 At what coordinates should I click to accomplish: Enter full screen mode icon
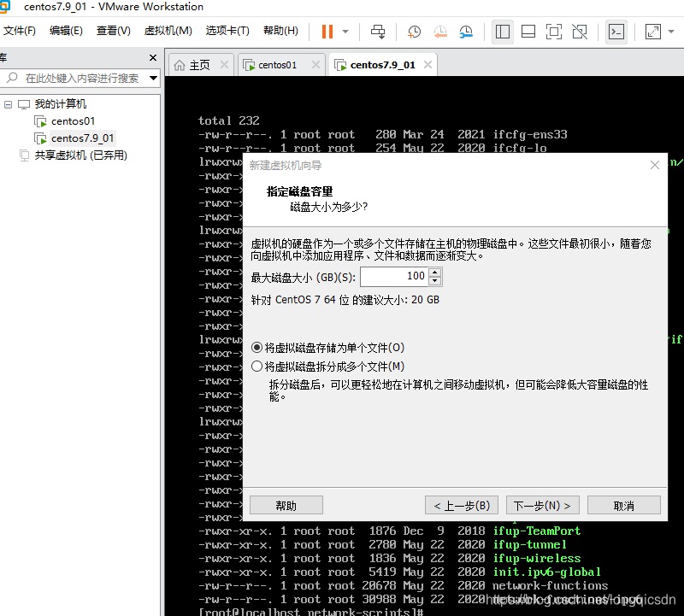coord(554,32)
